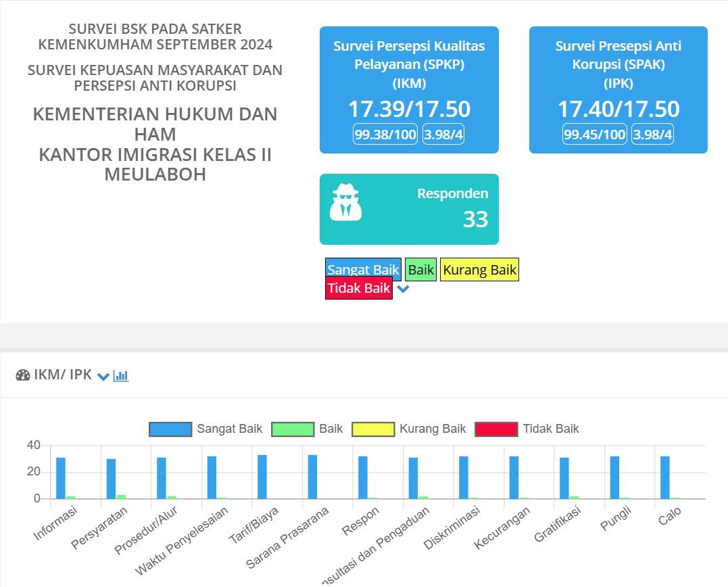Select the green Baik badge
Screen dimensions: 728x587
[x=420, y=269]
